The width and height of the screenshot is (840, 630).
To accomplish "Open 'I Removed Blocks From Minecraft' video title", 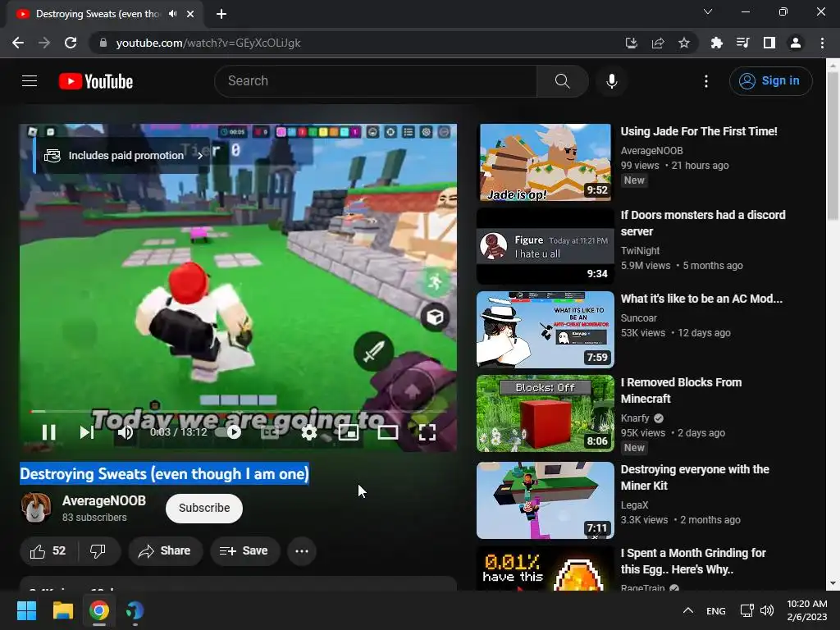I will (681, 390).
